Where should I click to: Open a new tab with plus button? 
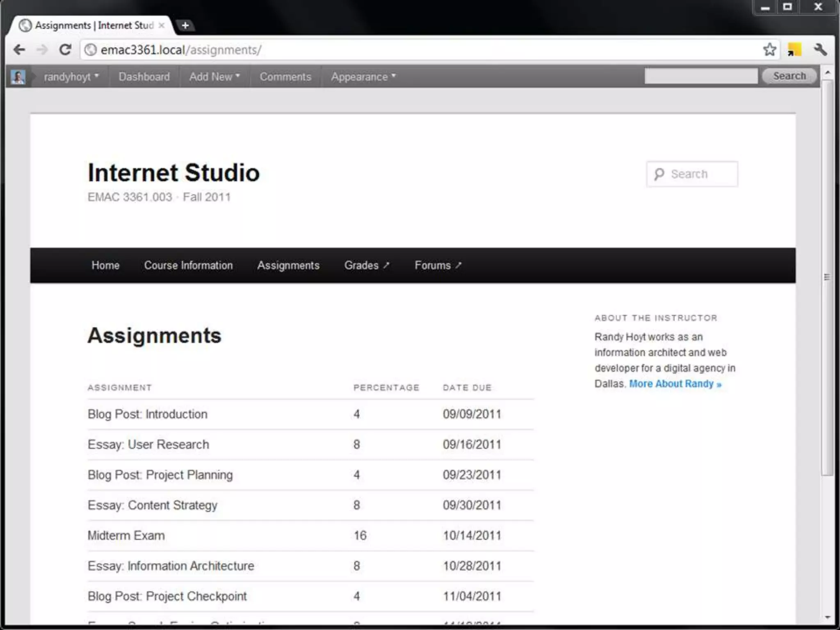pyautogui.click(x=185, y=25)
